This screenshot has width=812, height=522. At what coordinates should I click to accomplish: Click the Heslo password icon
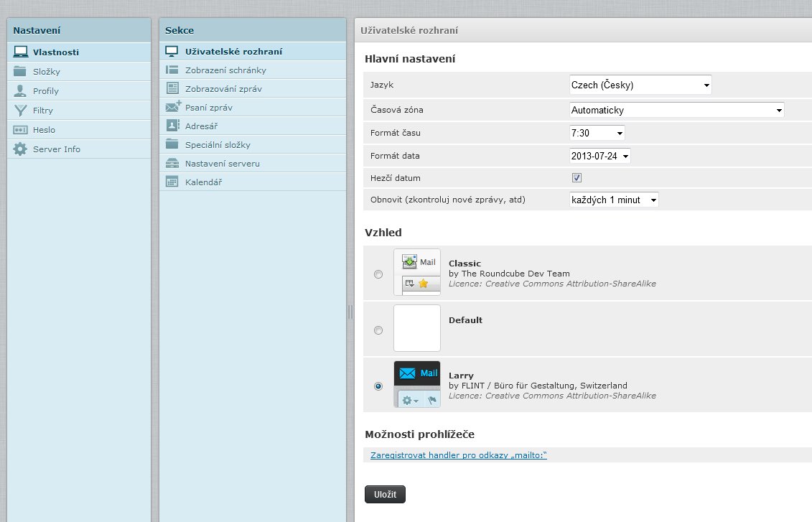[x=20, y=130]
